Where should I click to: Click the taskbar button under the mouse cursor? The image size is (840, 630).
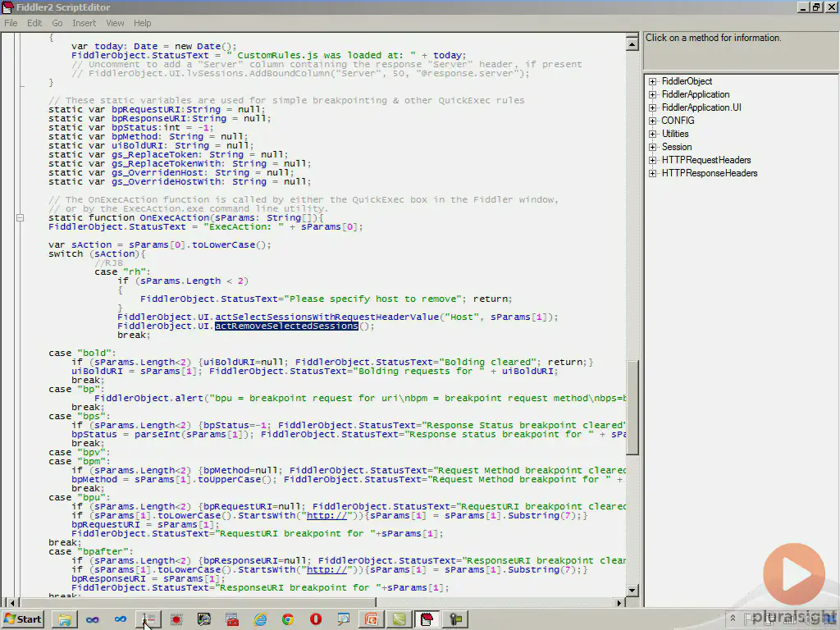point(148,619)
